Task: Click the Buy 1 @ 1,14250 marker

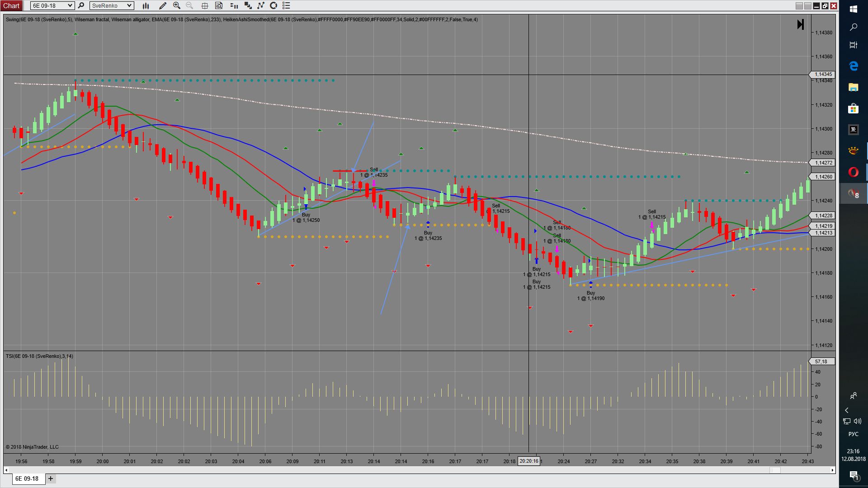Action: [306, 217]
